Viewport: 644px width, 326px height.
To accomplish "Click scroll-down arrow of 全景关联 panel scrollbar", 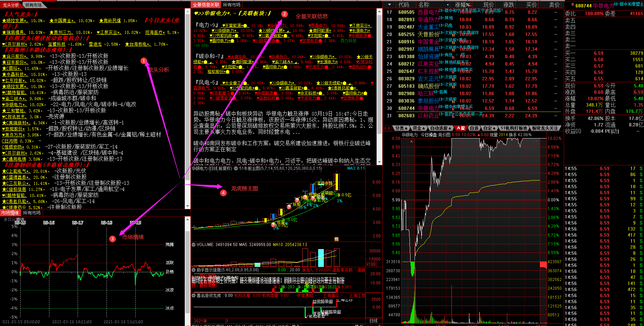I will pos(380,162).
